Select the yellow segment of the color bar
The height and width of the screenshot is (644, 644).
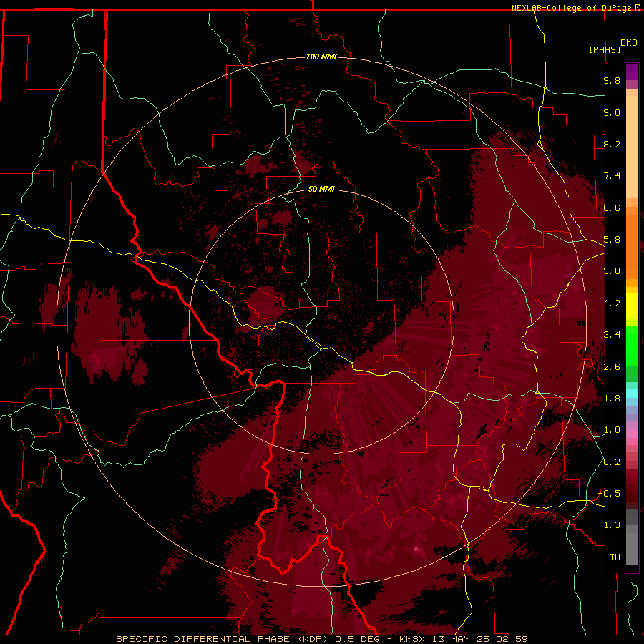pyautogui.click(x=632, y=306)
